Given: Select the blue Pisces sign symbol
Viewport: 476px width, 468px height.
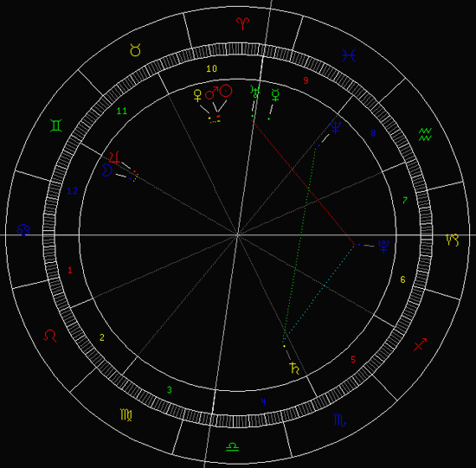Looking at the screenshot, I should (349, 55).
